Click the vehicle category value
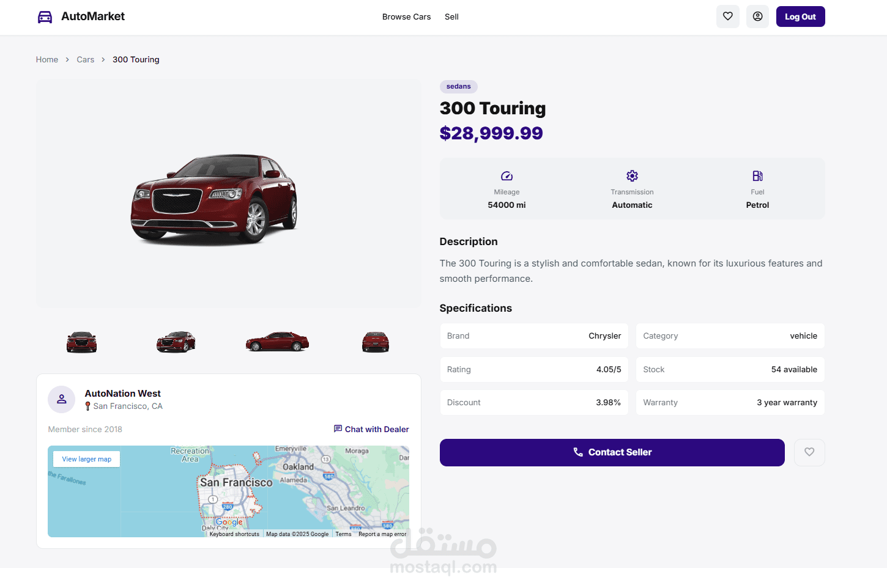Viewport: 887px width, 588px height. [803, 336]
